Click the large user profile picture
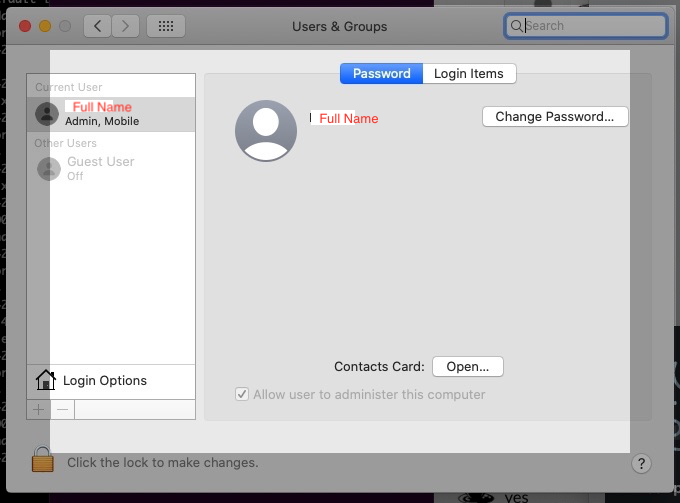The image size is (680, 503). 266,131
